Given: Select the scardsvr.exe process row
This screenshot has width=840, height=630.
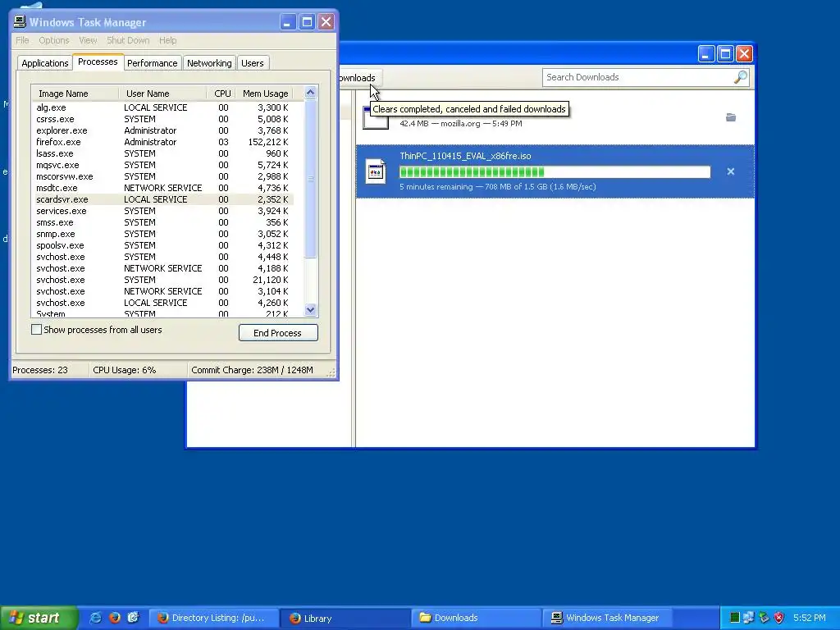Looking at the screenshot, I should [x=163, y=199].
